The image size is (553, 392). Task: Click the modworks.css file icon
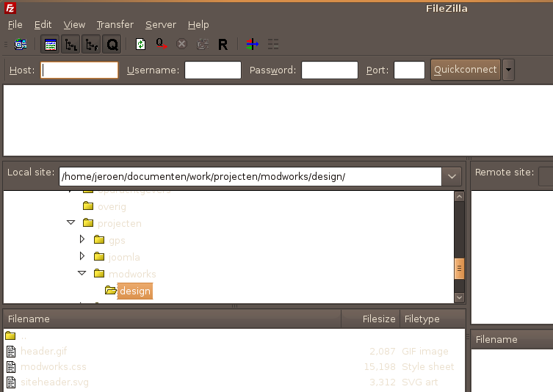click(x=11, y=367)
